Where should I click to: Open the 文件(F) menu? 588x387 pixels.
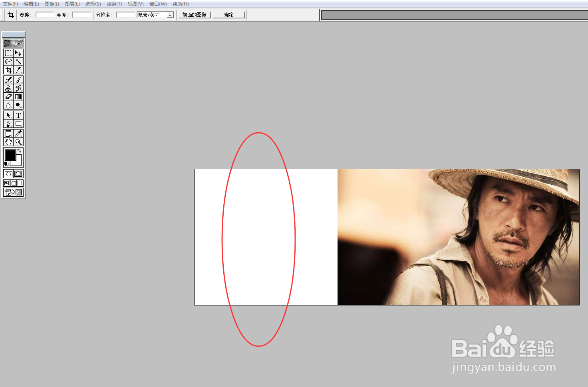coord(10,4)
